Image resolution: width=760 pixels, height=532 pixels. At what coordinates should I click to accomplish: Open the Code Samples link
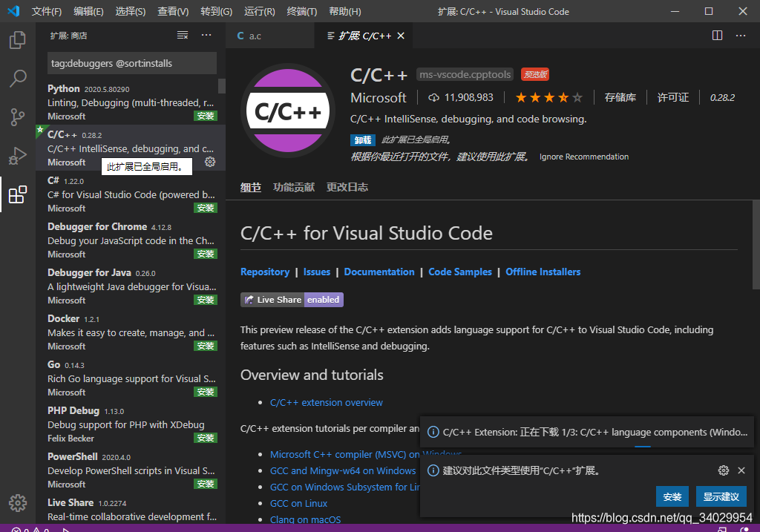click(460, 272)
